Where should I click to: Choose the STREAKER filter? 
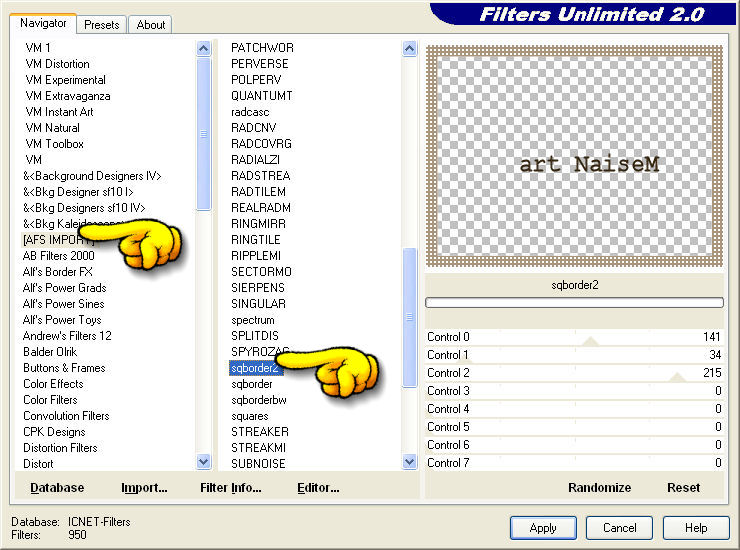click(260, 432)
